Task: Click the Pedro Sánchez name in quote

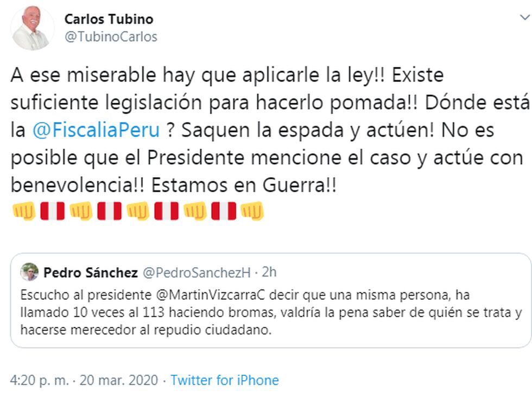Action: click(x=90, y=272)
